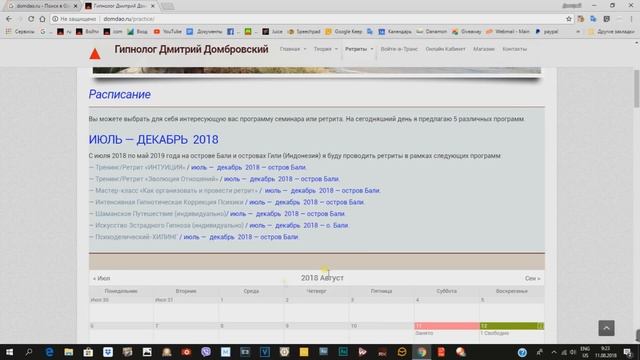Launch Microsoft Edge from the taskbar
This screenshot has width=640, height=360.
[49, 352]
